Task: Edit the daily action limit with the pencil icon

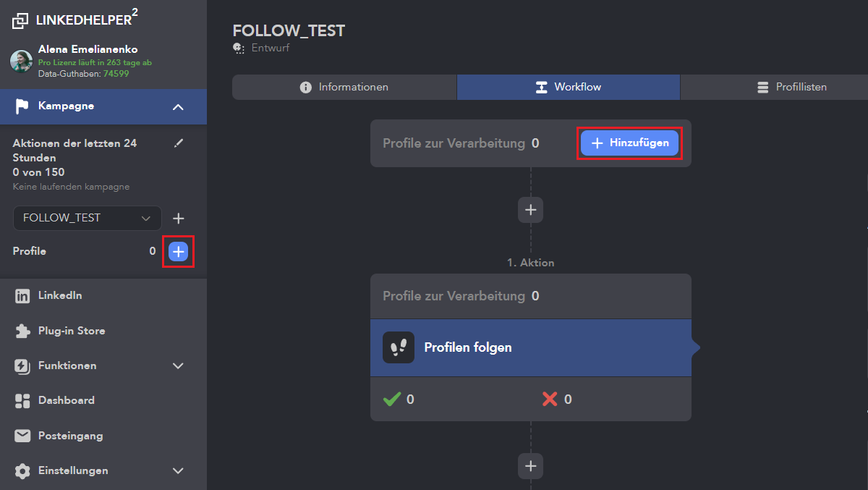Action: click(179, 143)
